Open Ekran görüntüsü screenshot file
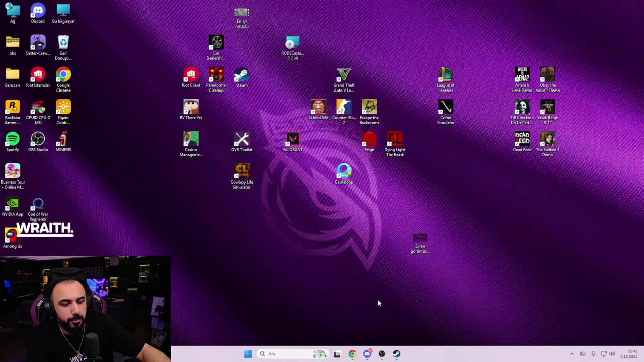644x362 pixels. tap(420, 243)
